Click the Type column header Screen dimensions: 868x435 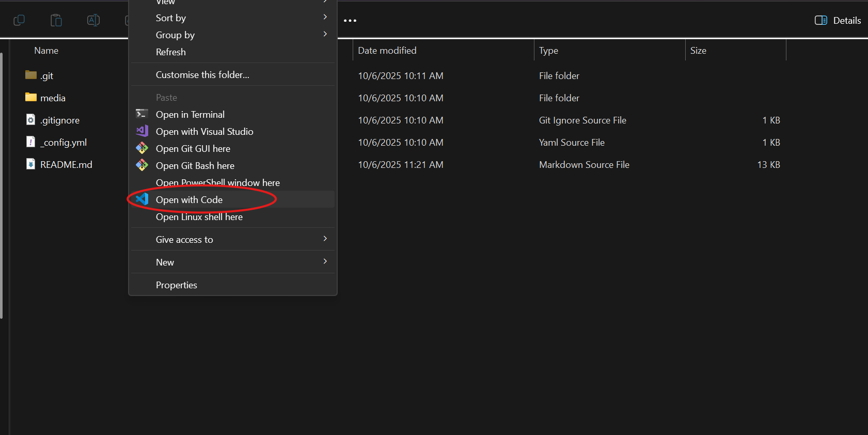(x=548, y=51)
